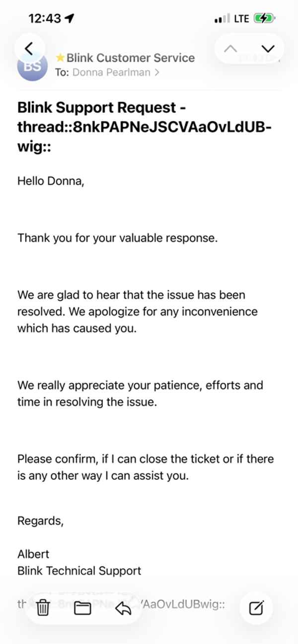Image resolution: width=298 pixels, height=644 pixels.
Task: Compose a new email with pencil icon
Action: 256,607
